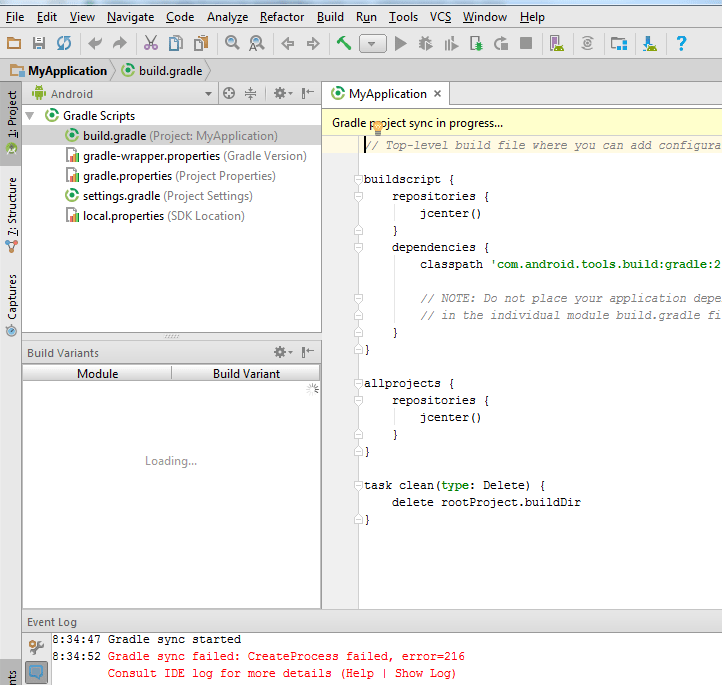Click the green Run play icon

point(400,43)
